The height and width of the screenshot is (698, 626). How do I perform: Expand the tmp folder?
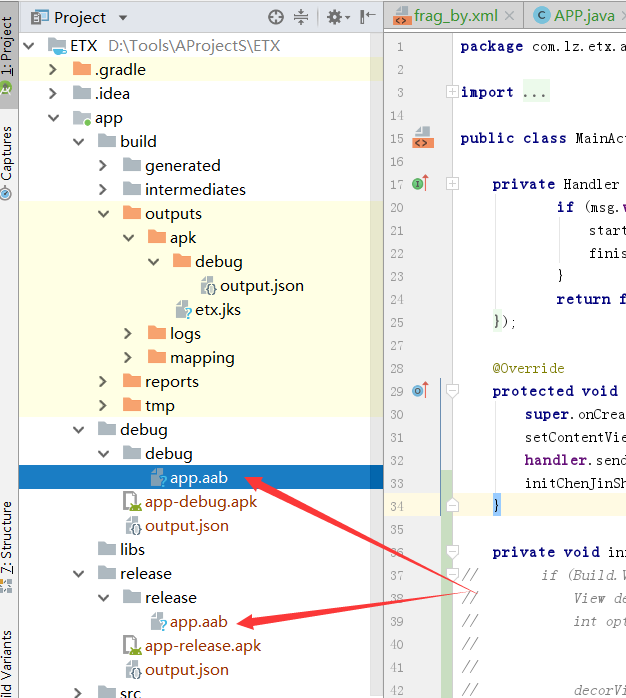[103, 406]
